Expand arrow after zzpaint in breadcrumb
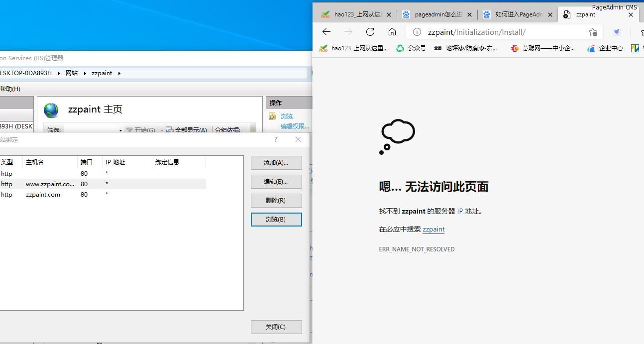This screenshot has height=344, width=644. coord(119,73)
